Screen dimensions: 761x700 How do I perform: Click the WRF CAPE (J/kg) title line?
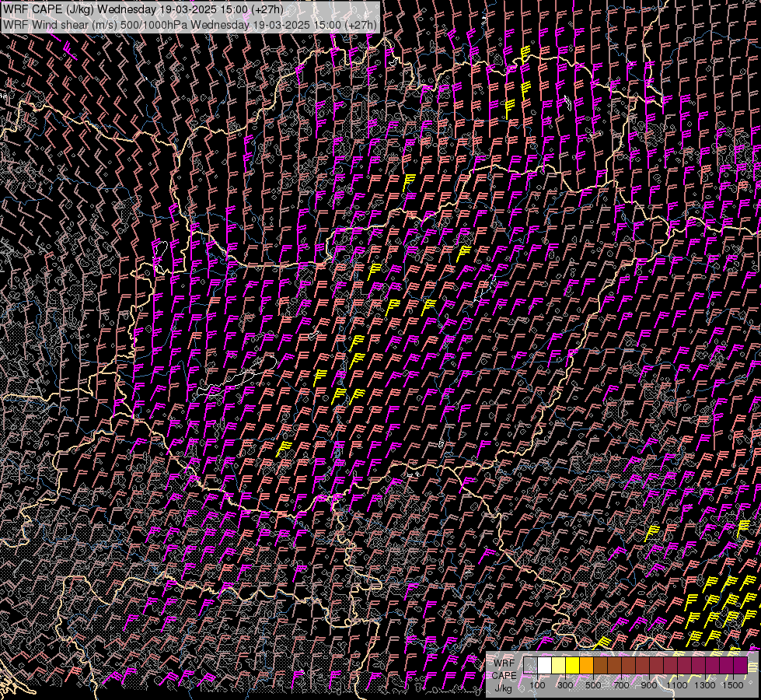(x=143, y=9)
